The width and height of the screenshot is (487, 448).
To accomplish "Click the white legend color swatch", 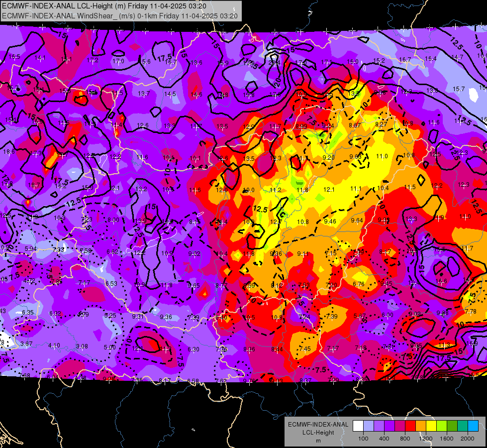I will [358, 426].
